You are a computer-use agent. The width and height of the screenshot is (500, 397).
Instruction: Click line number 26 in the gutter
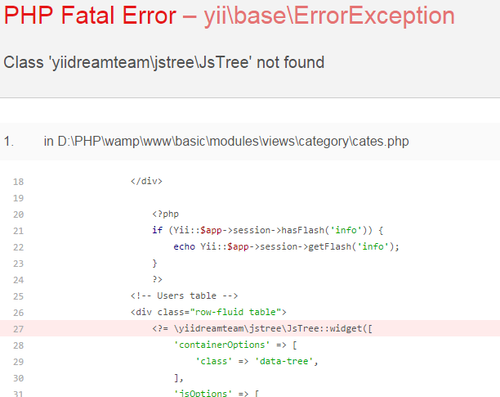18,313
